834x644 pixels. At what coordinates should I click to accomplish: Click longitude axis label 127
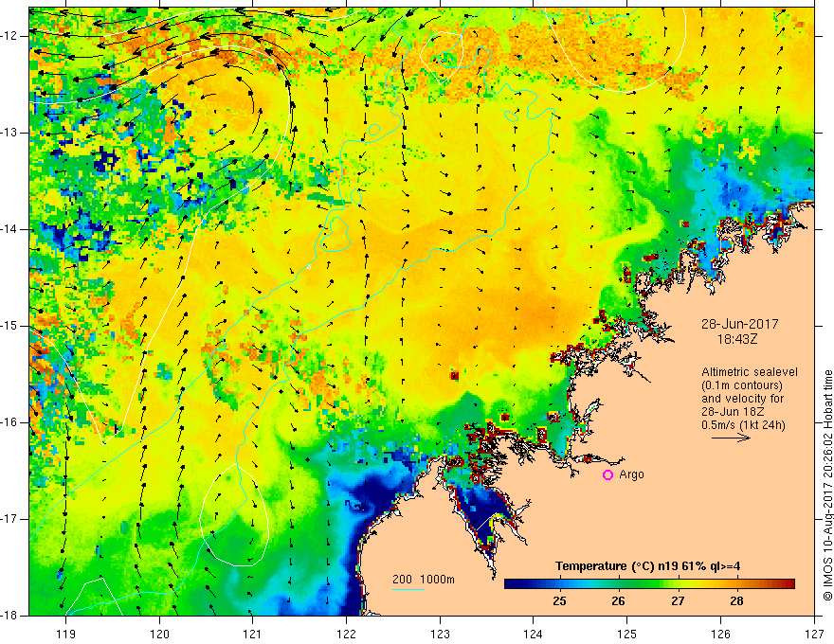point(814,634)
